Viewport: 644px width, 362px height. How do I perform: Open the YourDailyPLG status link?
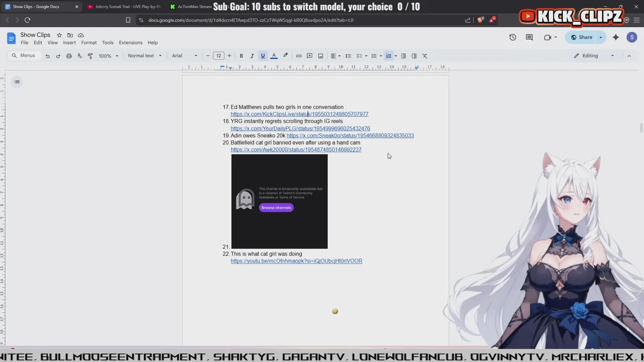point(300,129)
